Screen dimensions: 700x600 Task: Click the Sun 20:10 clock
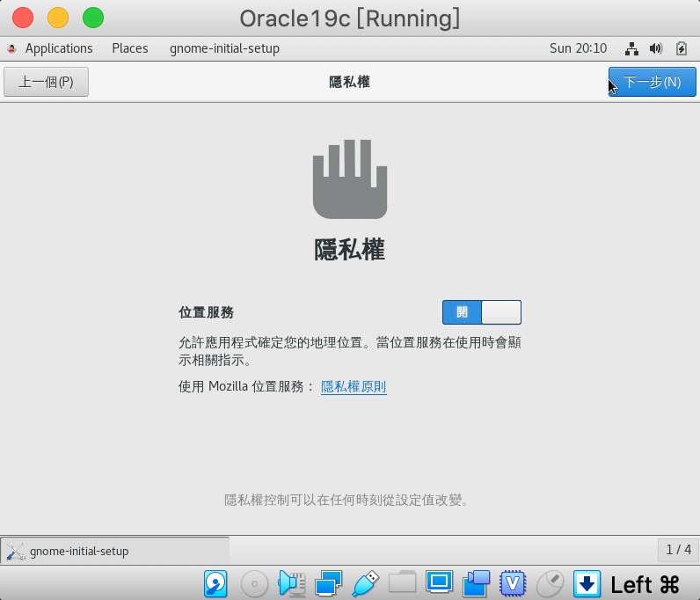point(578,48)
